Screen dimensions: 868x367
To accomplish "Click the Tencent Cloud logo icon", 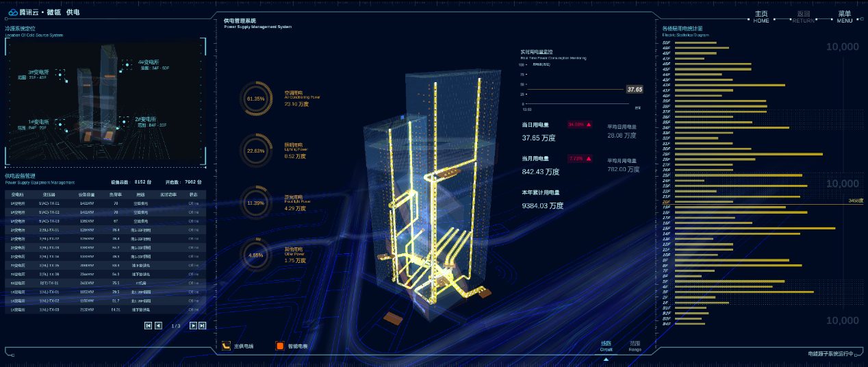I will [x=12, y=13].
